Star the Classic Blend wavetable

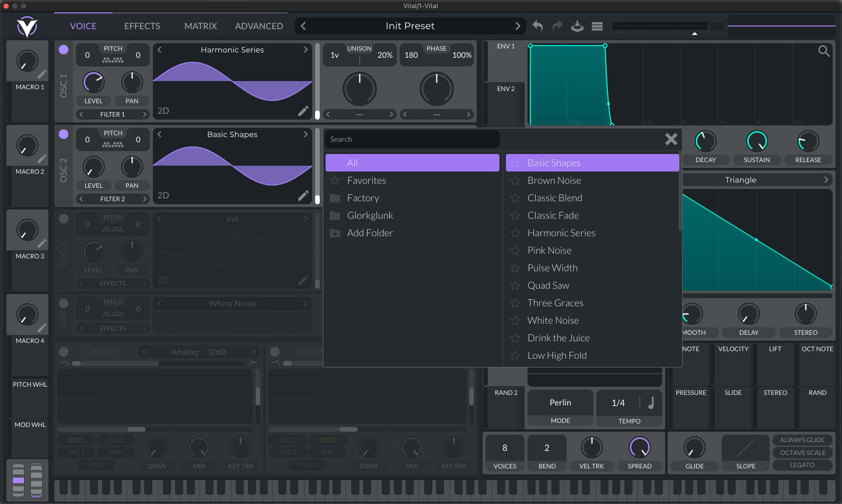[x=515, y=198]
